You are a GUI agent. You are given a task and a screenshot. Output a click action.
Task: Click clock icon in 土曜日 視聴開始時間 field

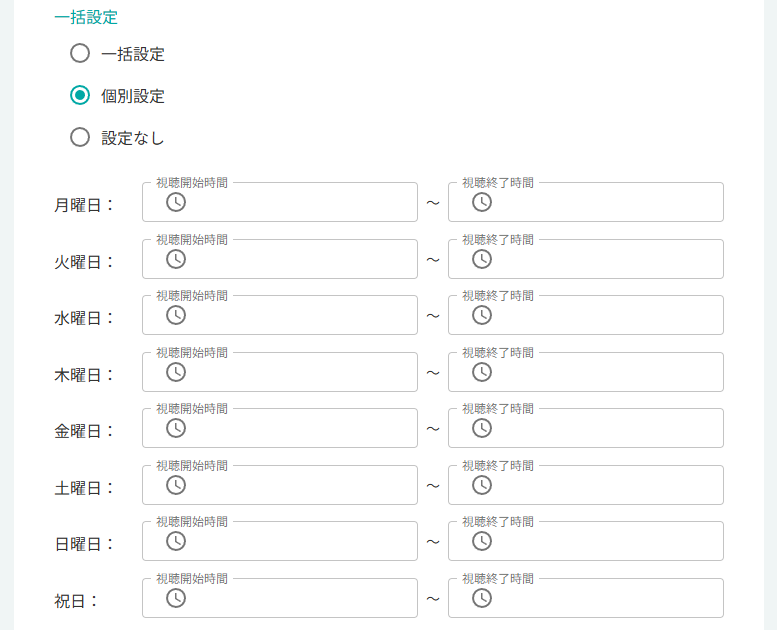pos(176,485)
